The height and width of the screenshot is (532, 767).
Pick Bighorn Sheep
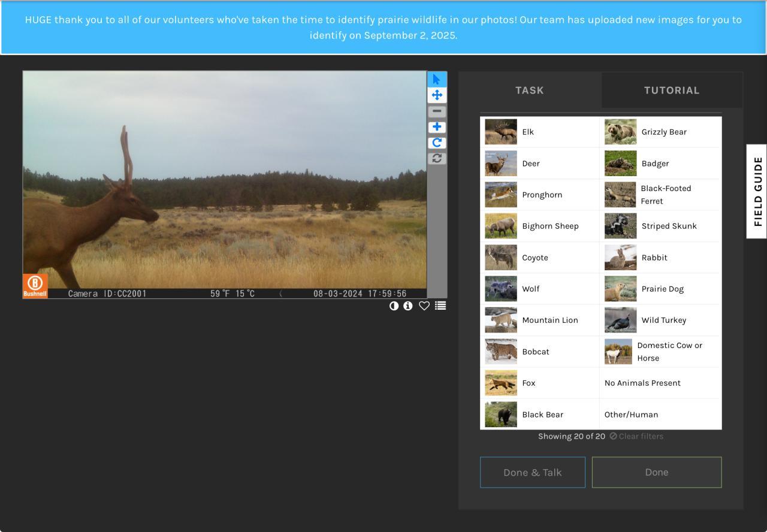coord(539,226)
